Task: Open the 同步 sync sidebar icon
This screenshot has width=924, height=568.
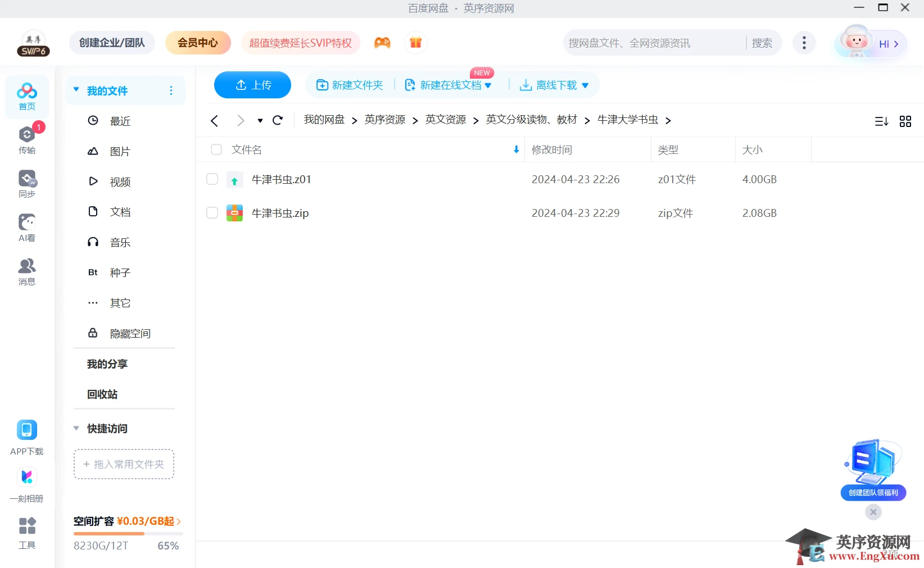Action: click(x=27, y=184)
